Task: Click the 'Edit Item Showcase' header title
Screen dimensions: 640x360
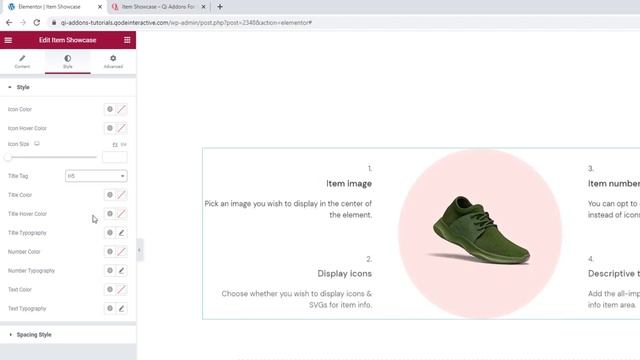Action: click(68, 40)
